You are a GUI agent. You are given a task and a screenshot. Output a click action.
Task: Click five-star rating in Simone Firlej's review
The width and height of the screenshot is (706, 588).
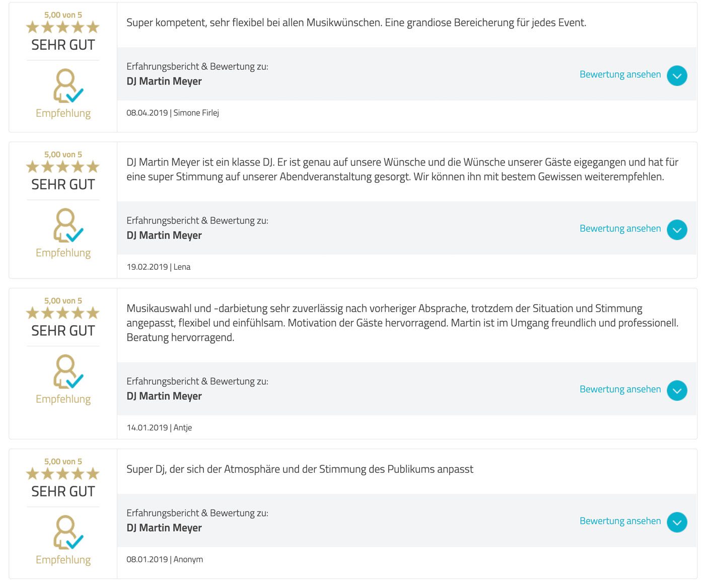point(63,27)
